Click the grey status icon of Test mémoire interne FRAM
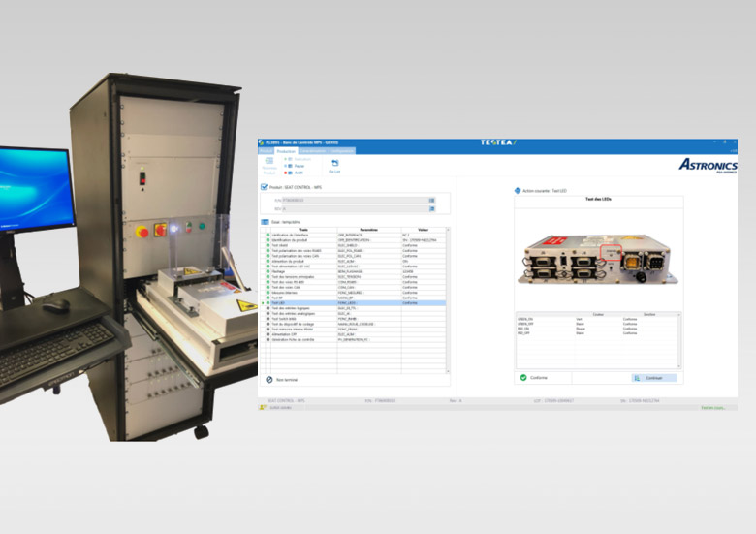The width and height of the screenshot is (756, 534). (268, 330)
